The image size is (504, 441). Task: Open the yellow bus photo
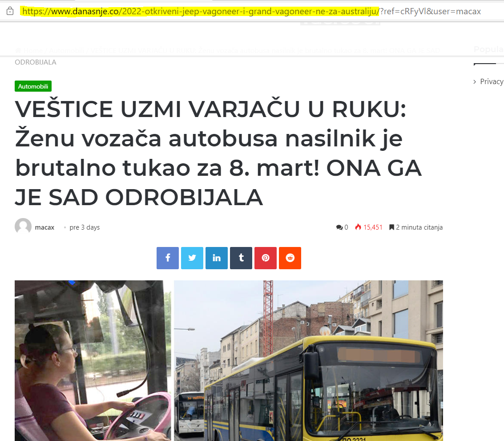[309, 360]
